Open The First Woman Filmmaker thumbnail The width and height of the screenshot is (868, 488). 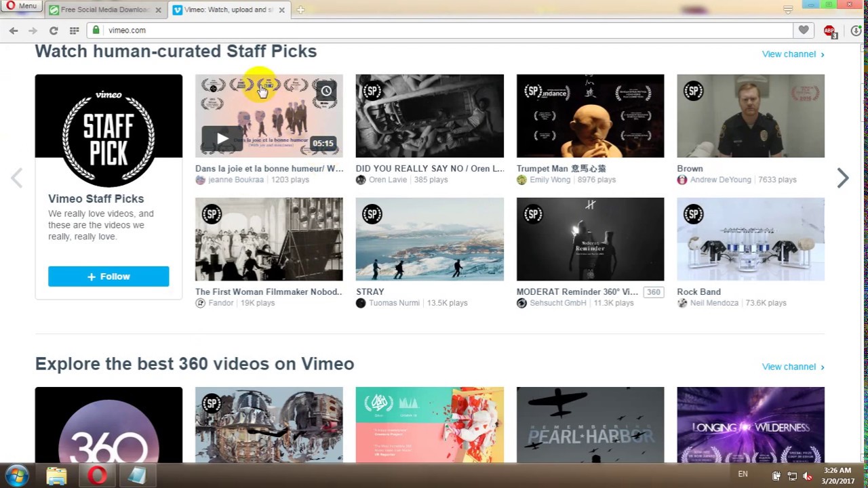pyautogui.click(x=269, y=239)
